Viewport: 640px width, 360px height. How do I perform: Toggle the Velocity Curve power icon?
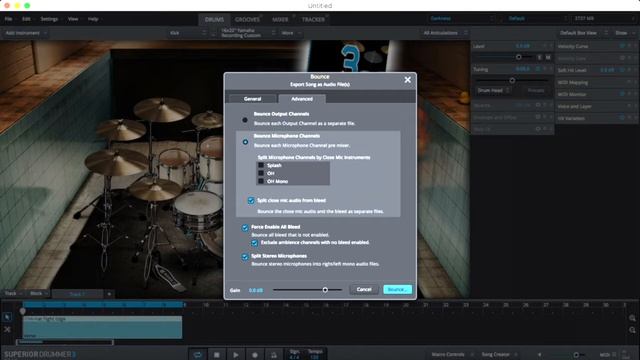click(622, 46)
